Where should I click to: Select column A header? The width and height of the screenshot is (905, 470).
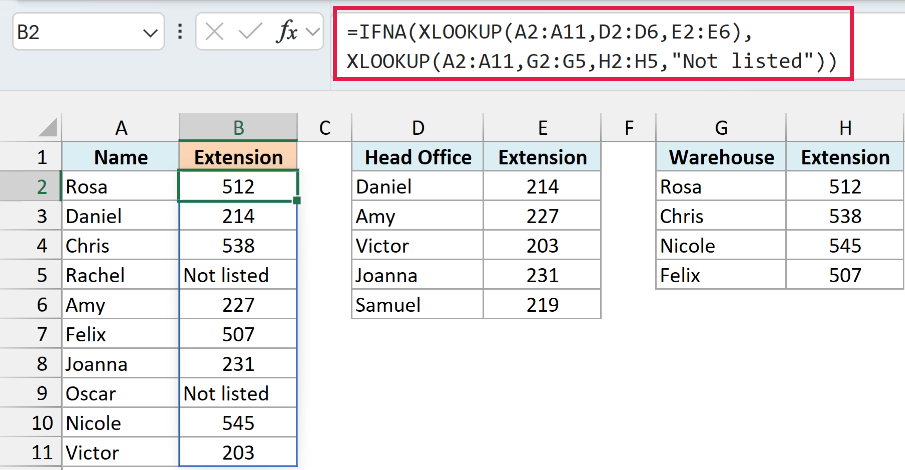pos(121,128)
